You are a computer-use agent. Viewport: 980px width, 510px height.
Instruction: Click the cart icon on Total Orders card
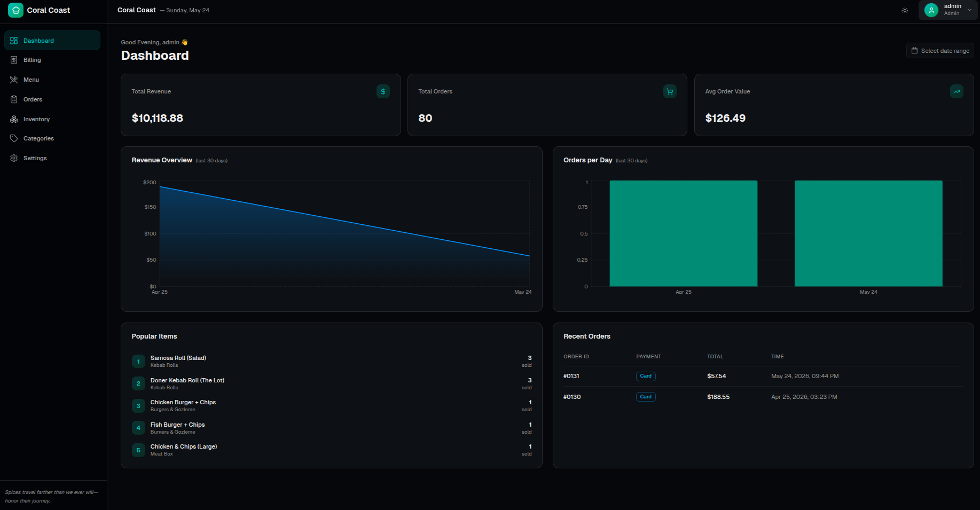(670, 91)
